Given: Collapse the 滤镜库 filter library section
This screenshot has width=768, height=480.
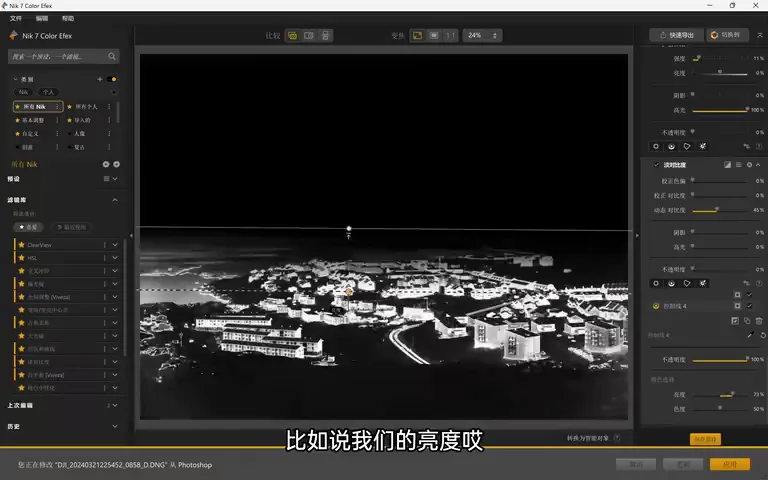Looking at the screenshot, I should [115, 200].
